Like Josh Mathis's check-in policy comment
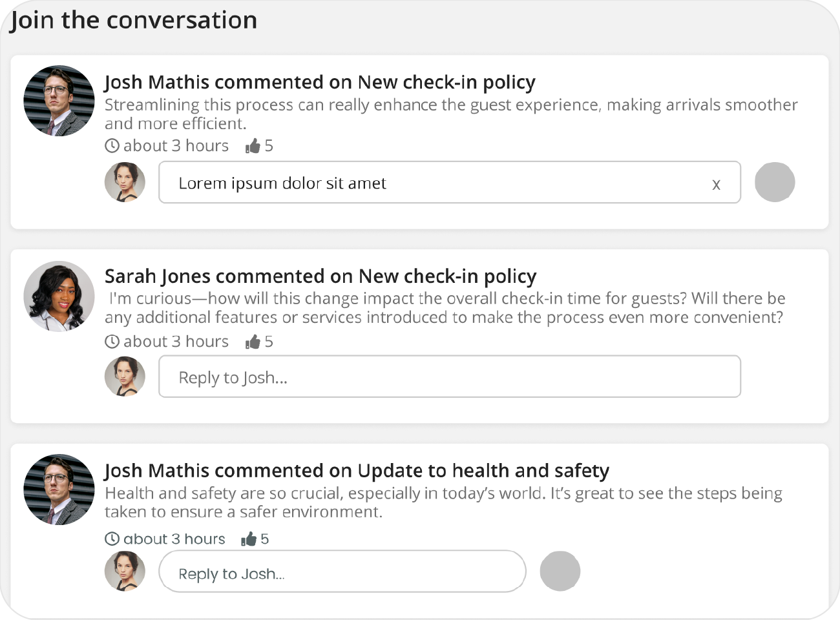Image resolution: width=840 pixels, height=620 pixels. [253, 146]
